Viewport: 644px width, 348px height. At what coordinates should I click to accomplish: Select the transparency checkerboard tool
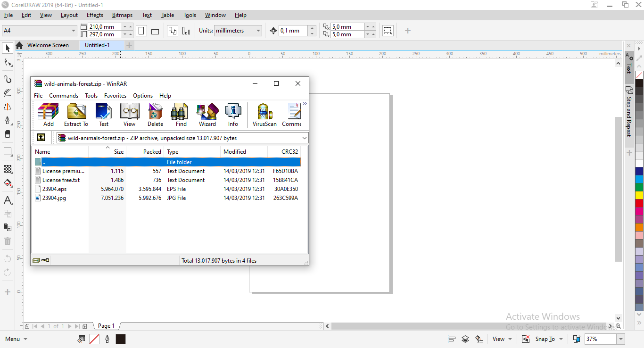click(x=8, y=169)
